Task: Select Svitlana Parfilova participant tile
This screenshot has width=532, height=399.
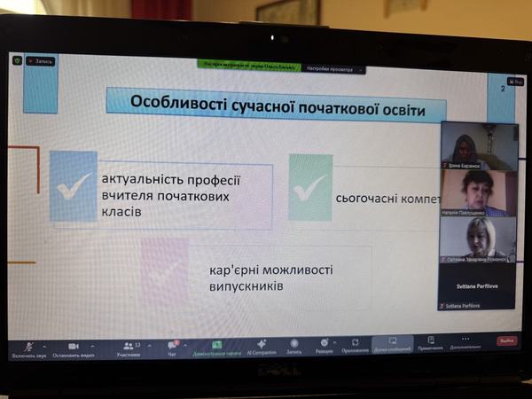Action: 477,286
